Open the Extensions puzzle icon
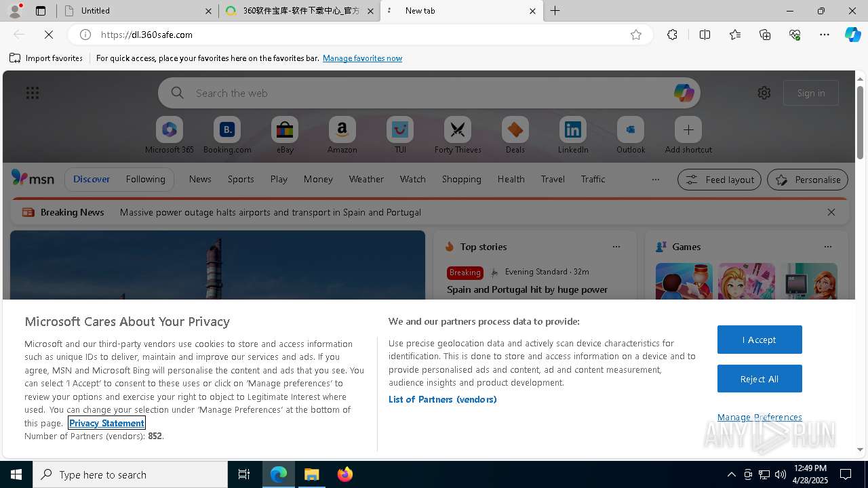The height and width of the screenshot is (488, 868). [672, 35]
